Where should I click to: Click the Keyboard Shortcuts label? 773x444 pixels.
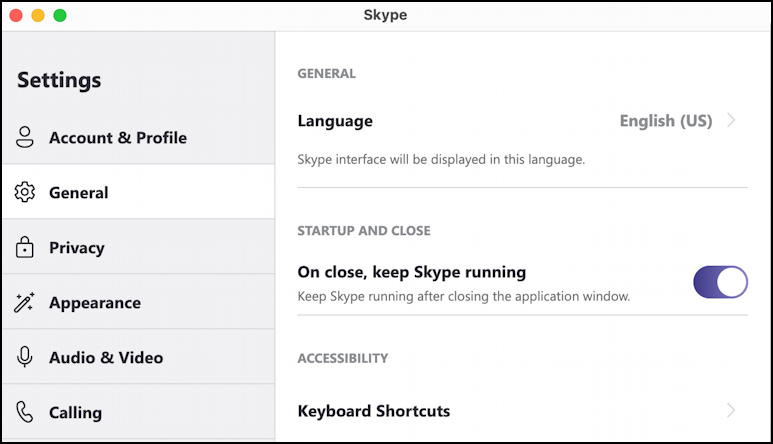[374, 411]
